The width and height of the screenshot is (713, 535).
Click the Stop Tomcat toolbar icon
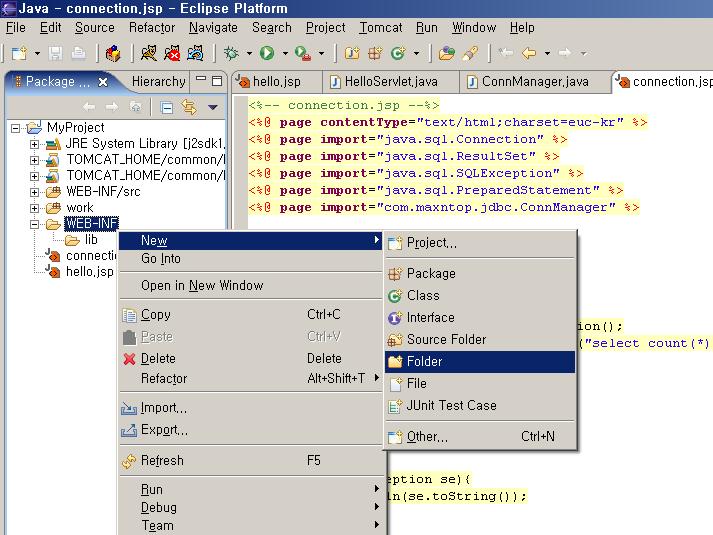pos(172,53)
